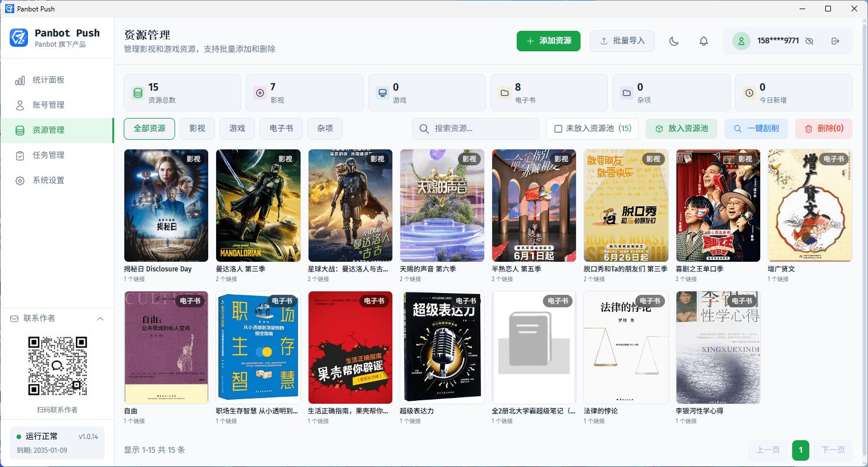Click 放入资源池 button

point(682,129)
